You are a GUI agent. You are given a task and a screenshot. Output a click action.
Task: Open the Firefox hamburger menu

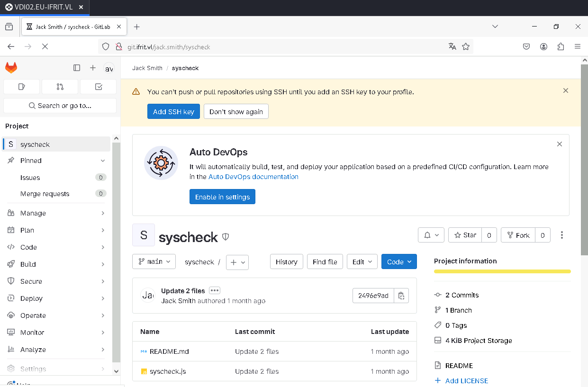[578, 46]
